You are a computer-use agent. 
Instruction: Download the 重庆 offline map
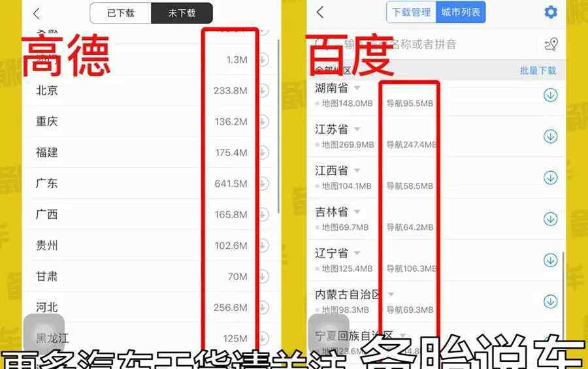[x=264, y=121]
